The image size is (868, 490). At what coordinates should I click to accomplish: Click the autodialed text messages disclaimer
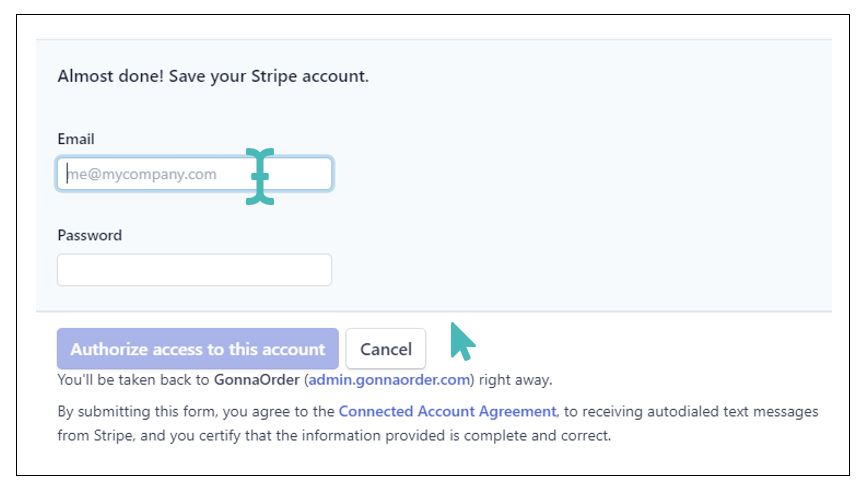pyautogui.click(x=438, y=423)
